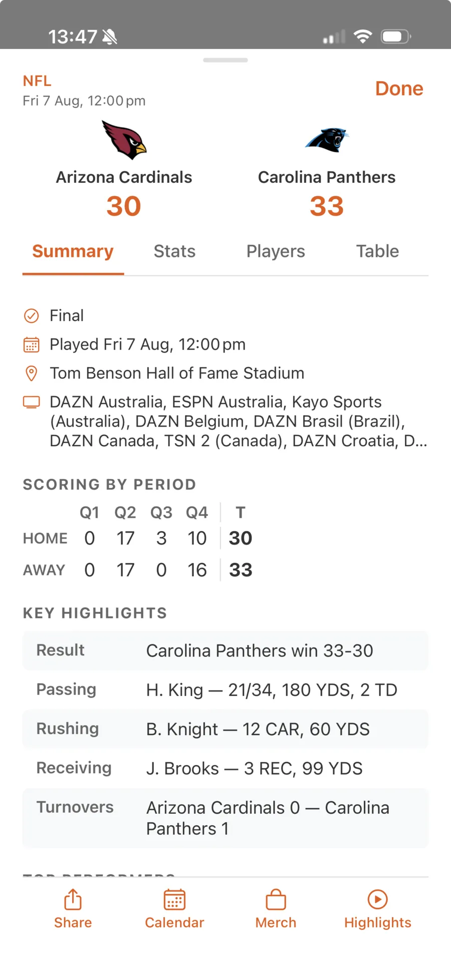Tap the broadcast TV screen icon

32,402
